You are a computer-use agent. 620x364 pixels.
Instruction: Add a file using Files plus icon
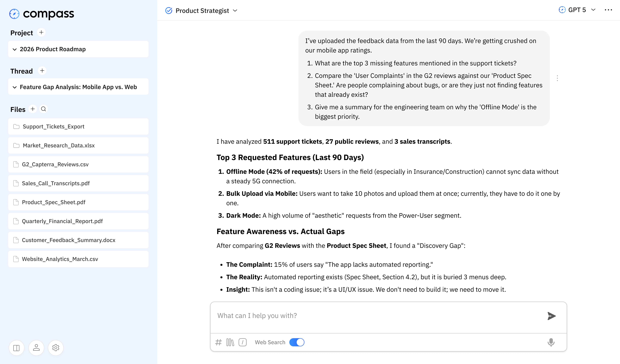pos(33,109)
